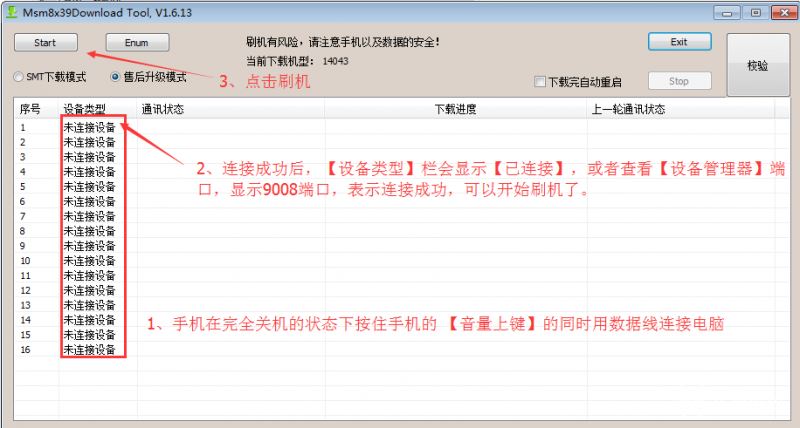Click serial number 12 in the list
This screenshot has height=428, width=800.
(26, 290)
